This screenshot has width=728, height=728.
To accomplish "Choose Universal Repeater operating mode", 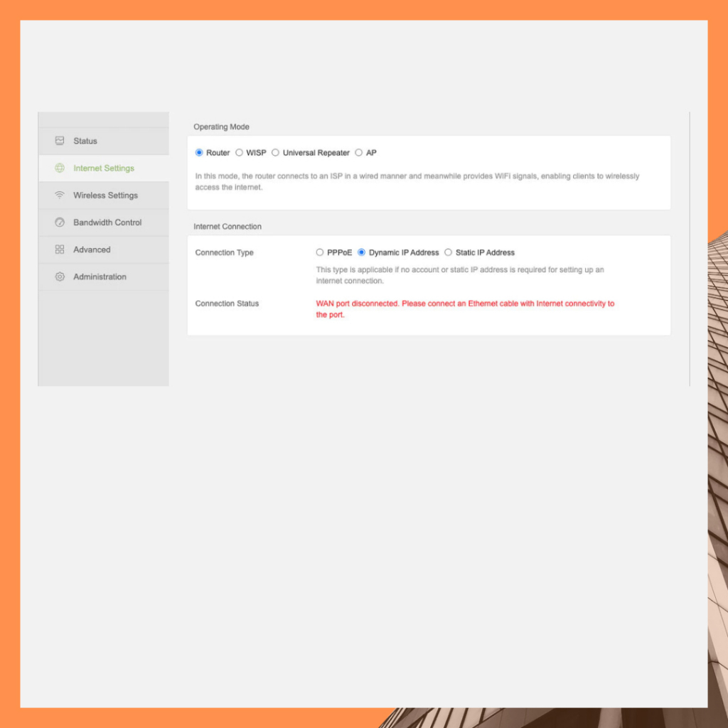I will 275,153.
